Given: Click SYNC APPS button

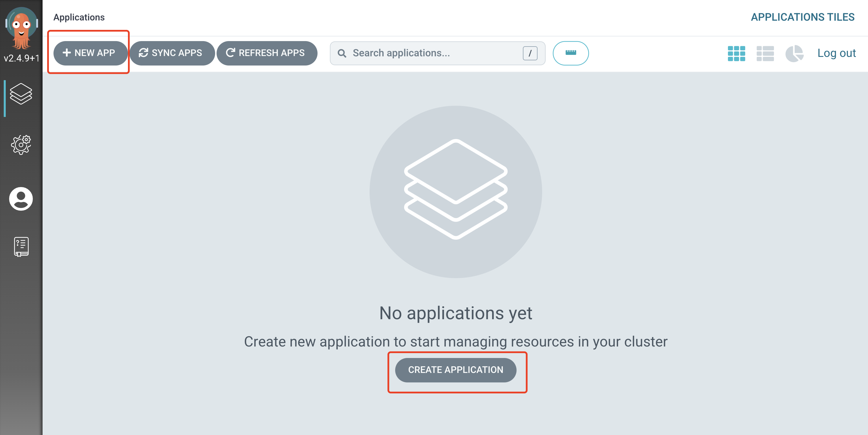Looking at the screenshot, I should pyautogui.click(x=172, y=53).
